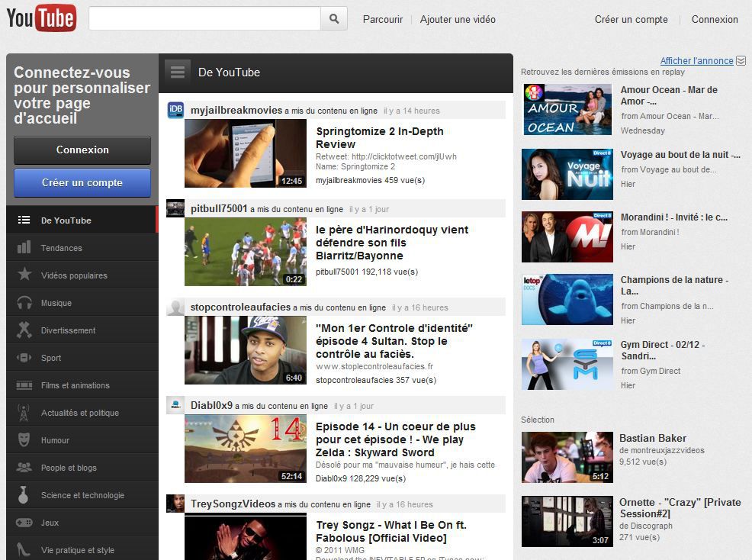Open the Champions de la nature beluga thumbnail
The image size is (752, 560).
pyautogui.click(x=567, y=299)
